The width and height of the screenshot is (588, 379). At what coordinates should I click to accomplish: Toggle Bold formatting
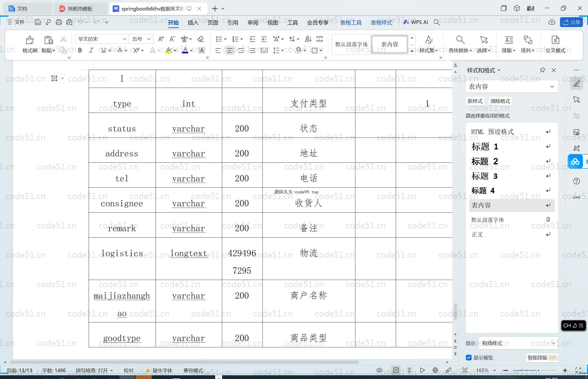click(x=80, y=50)
